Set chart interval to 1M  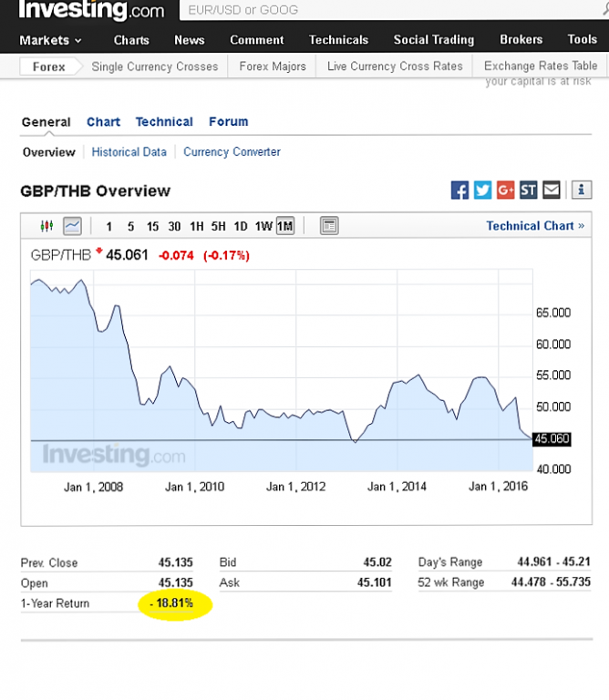285,227
